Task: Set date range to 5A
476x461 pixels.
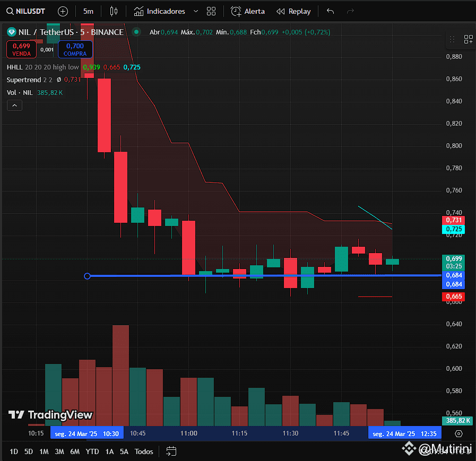Action: point(124,451)
